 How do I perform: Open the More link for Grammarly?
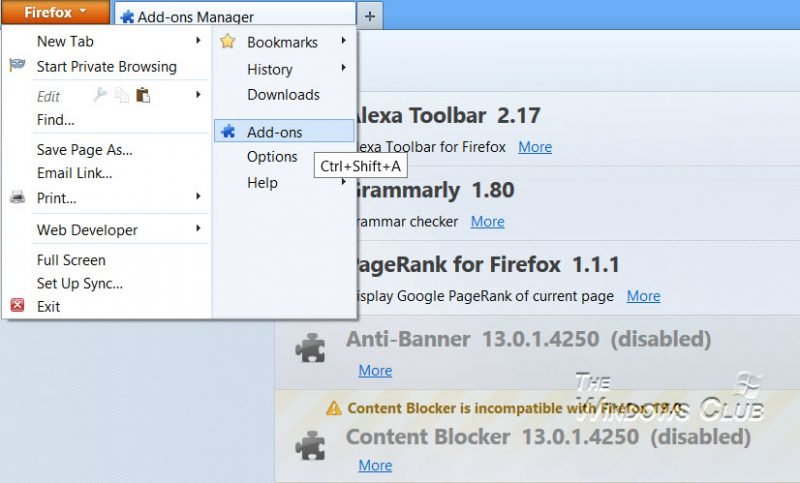tap(488, 221)
